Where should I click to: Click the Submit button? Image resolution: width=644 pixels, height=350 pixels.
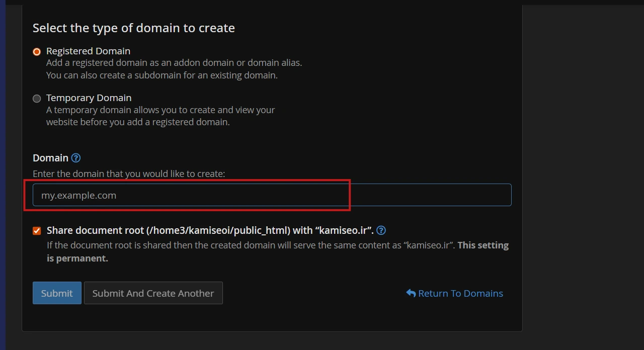[57, 293]
